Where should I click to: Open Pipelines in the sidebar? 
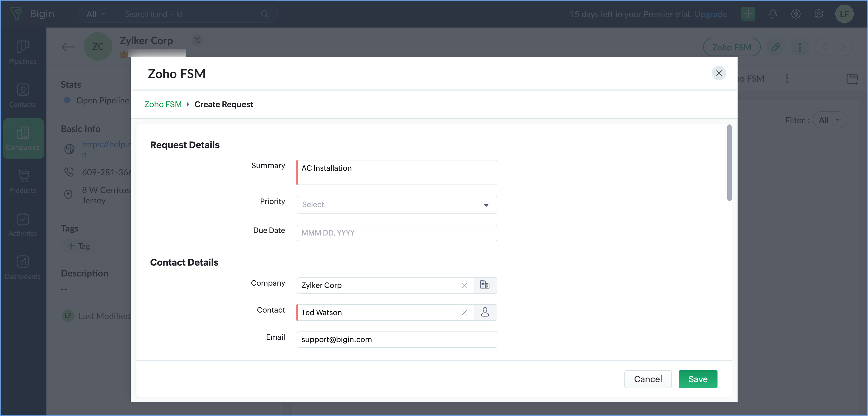pos(23,52)
